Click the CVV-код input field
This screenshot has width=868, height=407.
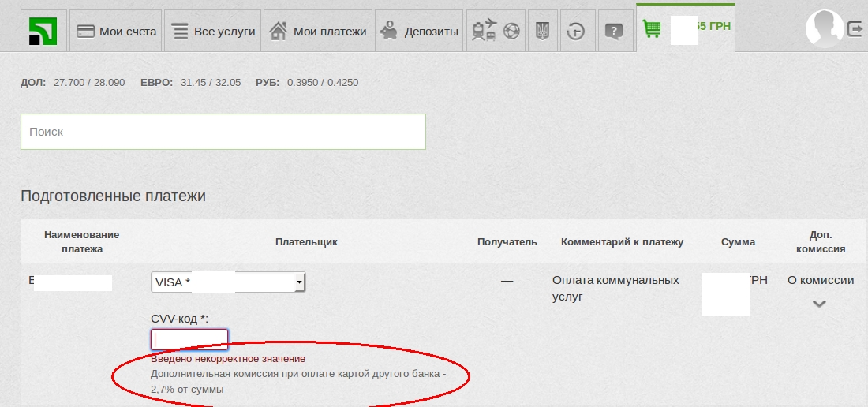click(189, 339)
